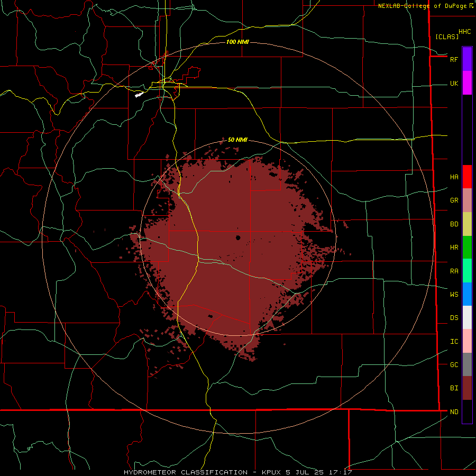Click the UK legend label
The width and height of the screenshot is (476, 476).
point(454,84)
